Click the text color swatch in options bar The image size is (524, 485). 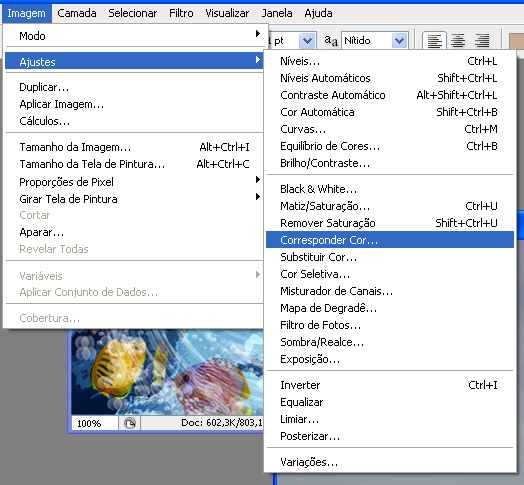tap(516, 41)
